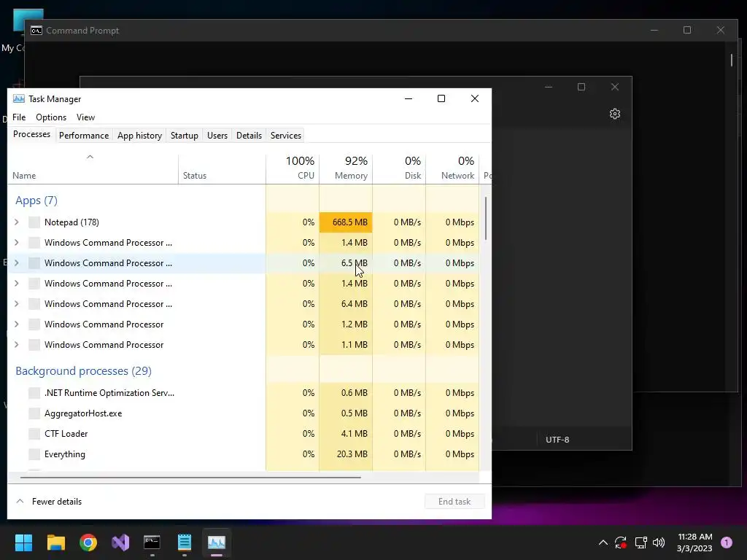Screen dimensions: 747x560
Task: Expand the Windows Command Processor row using 1.1 MB
Action: (x=17, y=345)
